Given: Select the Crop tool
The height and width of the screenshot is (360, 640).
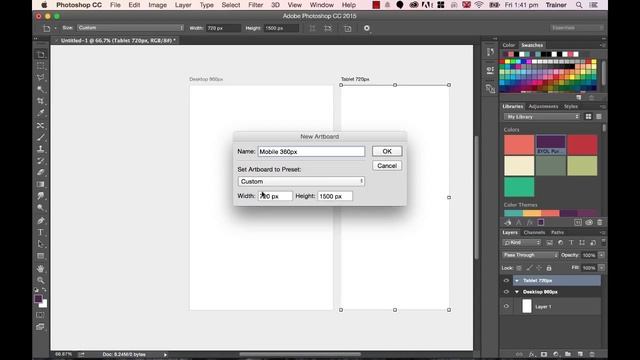Looking at the screenshot, I should 40,101.
